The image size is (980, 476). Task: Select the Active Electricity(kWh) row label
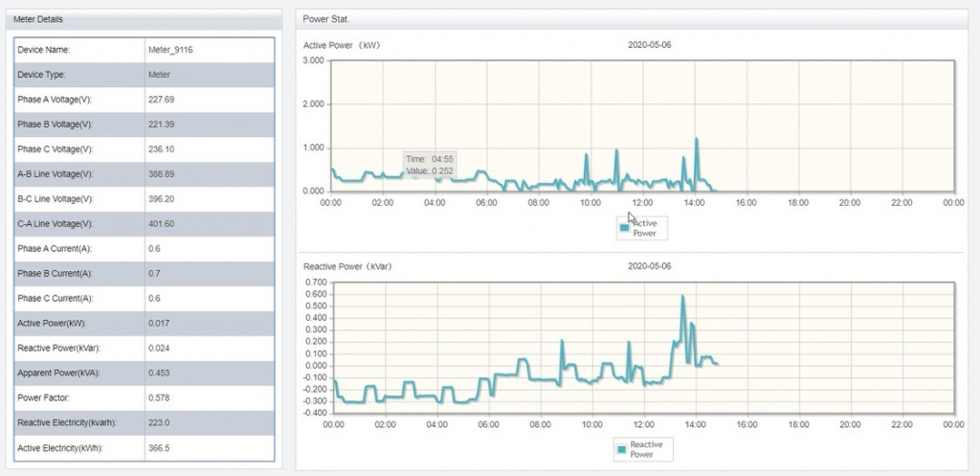coord(59,447)
